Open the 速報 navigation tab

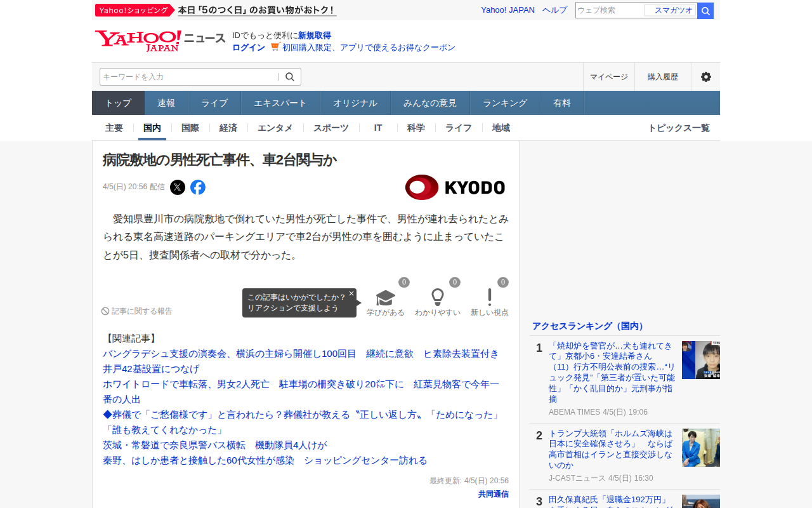[166, 103]
